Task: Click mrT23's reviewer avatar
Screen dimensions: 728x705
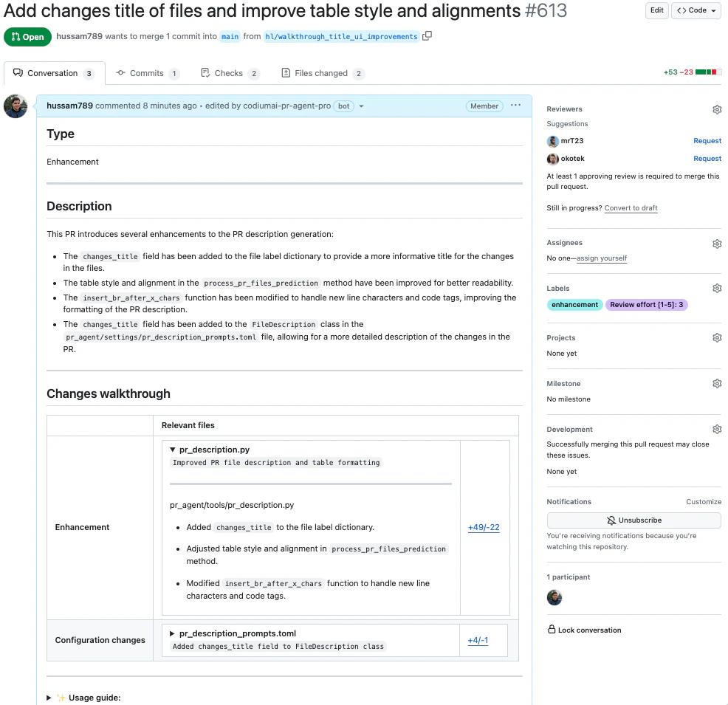Action: coord(552,141)
